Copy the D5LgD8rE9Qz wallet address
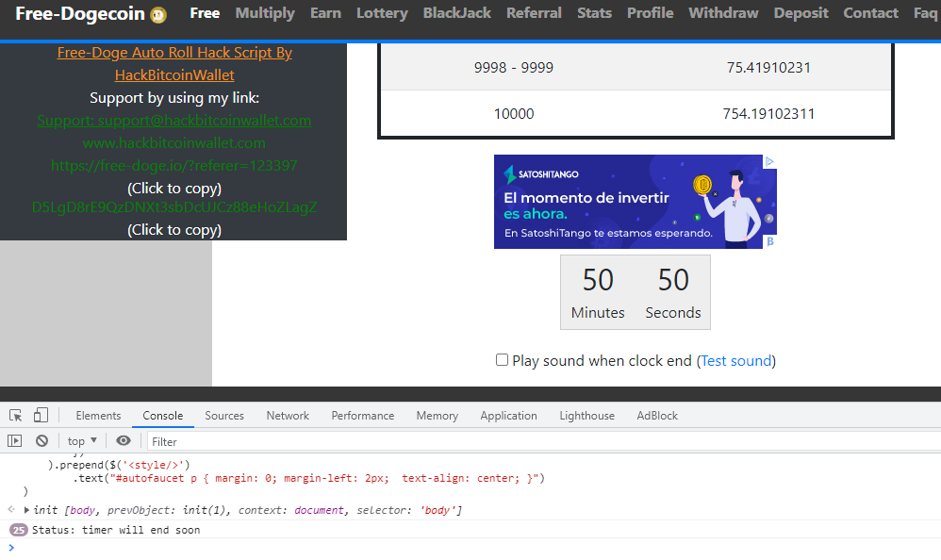Viewport: 941px width, 560px height. pyautogui.click(x=174, y=207)
